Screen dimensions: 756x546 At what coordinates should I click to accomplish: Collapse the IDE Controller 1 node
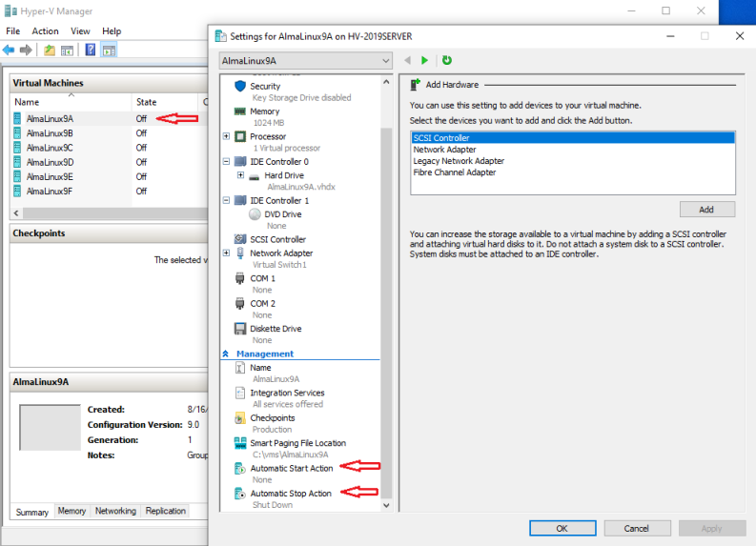tap(226, 200)
